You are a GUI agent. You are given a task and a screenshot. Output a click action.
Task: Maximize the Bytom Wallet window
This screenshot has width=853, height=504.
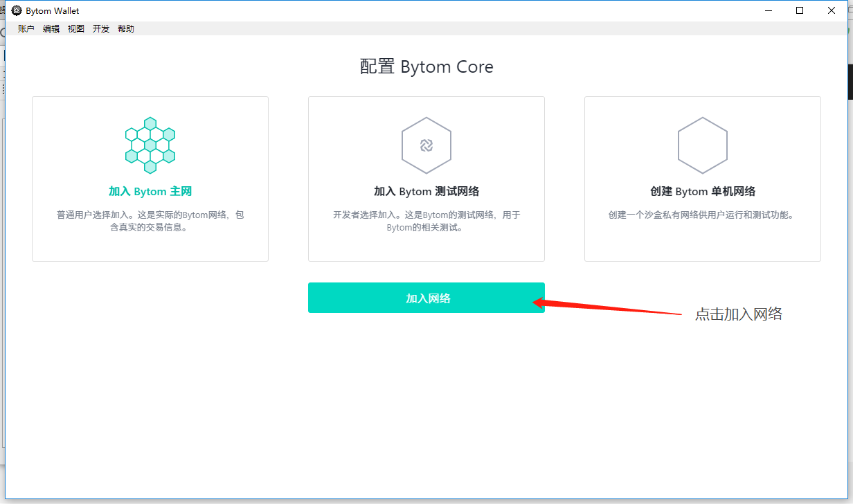coord(800,10)
